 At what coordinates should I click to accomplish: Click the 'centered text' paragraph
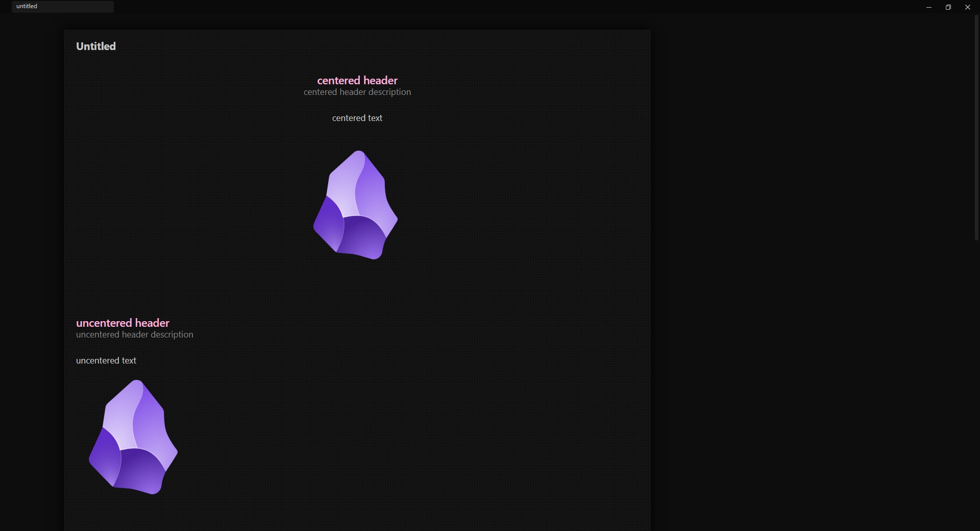pyautogui.click(x=357, y=118)
